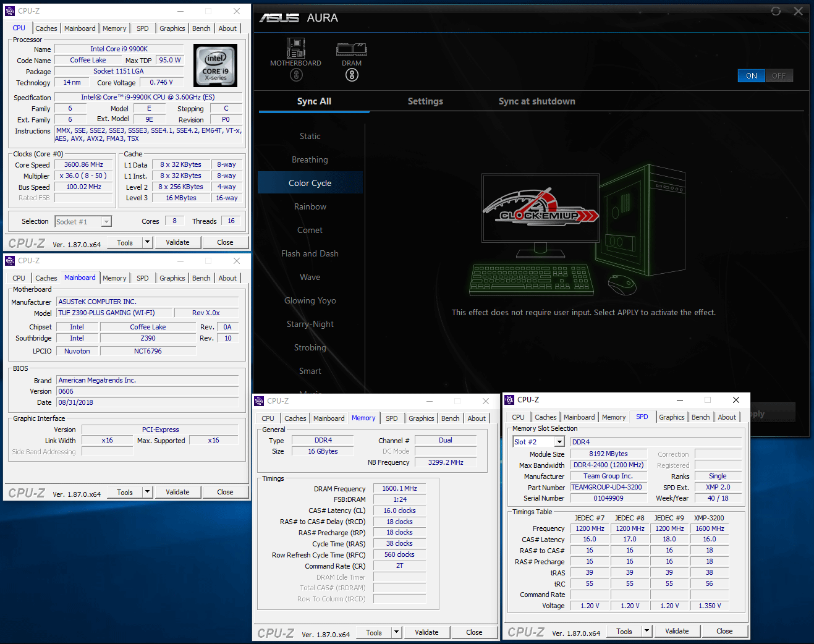Expand Tools dropdown arrow in SPD window

(x=647, y=631)
